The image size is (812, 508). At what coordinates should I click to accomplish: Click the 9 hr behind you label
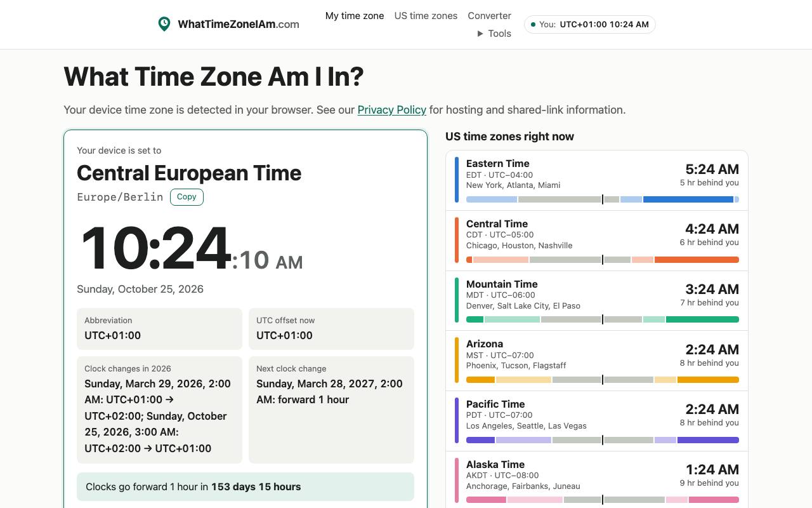pos(709,483)
